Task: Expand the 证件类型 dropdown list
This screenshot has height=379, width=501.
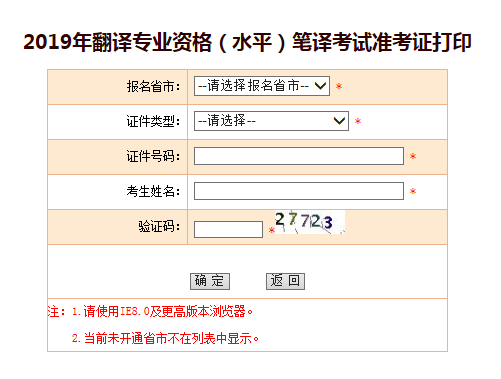Action: click(x=271, y=121)
